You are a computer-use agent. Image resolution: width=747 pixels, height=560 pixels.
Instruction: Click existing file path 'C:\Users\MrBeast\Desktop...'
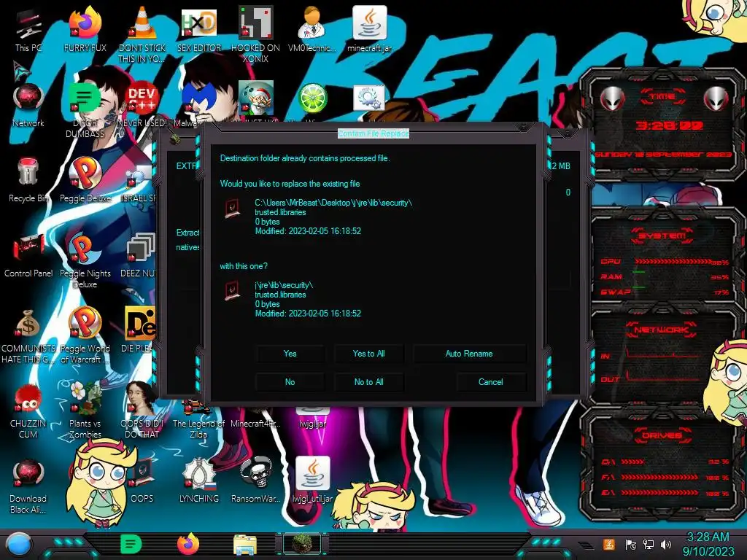tap(333, 203)
